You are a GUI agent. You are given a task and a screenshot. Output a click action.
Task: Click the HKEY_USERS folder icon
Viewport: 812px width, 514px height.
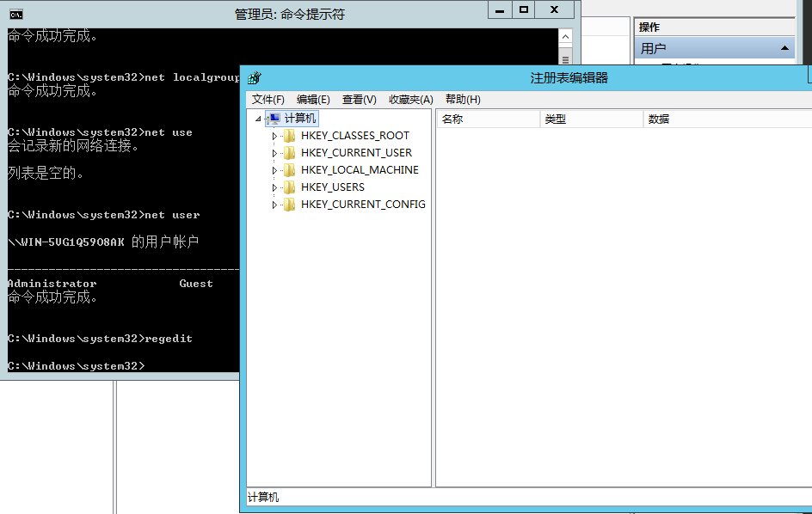[x=289, y=187]
